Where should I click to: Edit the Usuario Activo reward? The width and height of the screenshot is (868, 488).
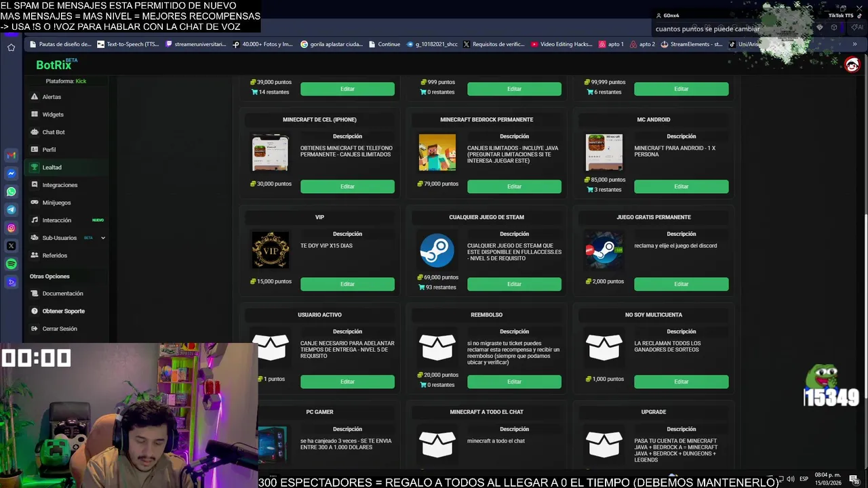click(347, 382)
